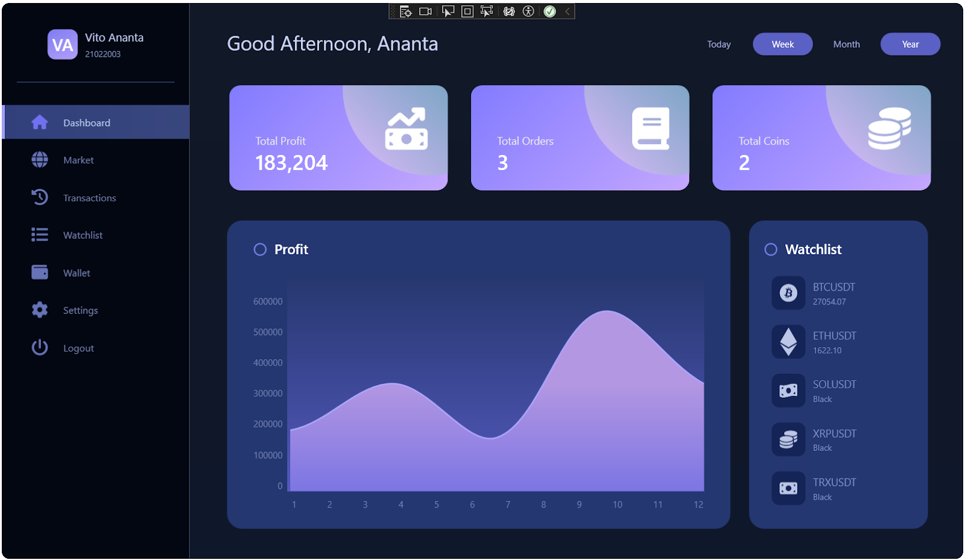
Task: Click the Good Afternoon, Ananta greeting
Action: 332,44
